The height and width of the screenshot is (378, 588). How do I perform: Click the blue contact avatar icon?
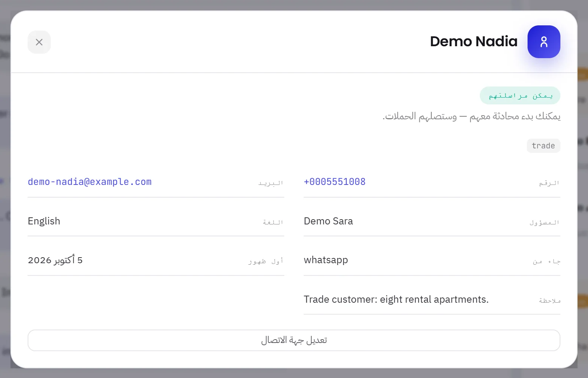click(544, 42)
